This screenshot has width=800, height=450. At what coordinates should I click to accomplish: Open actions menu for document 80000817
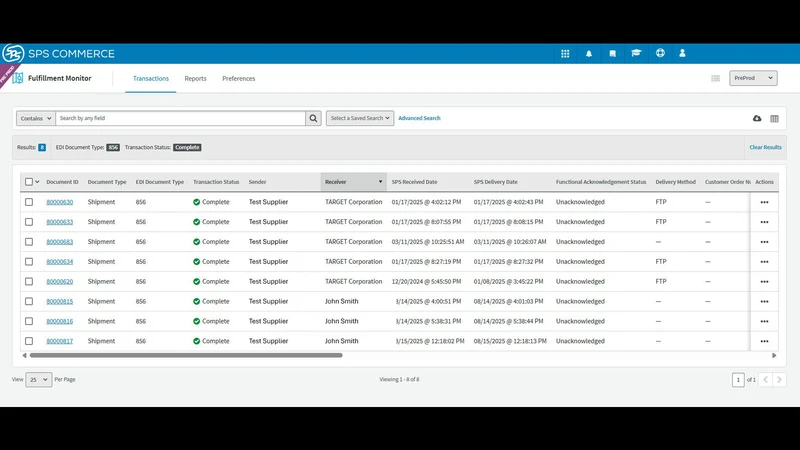pyautogui.click(x=764, y=342)
